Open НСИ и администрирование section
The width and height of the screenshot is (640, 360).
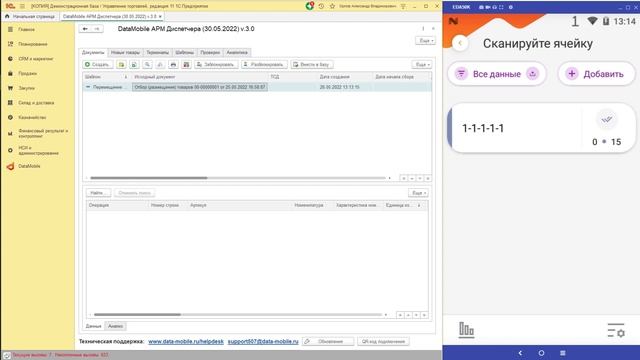38,150
